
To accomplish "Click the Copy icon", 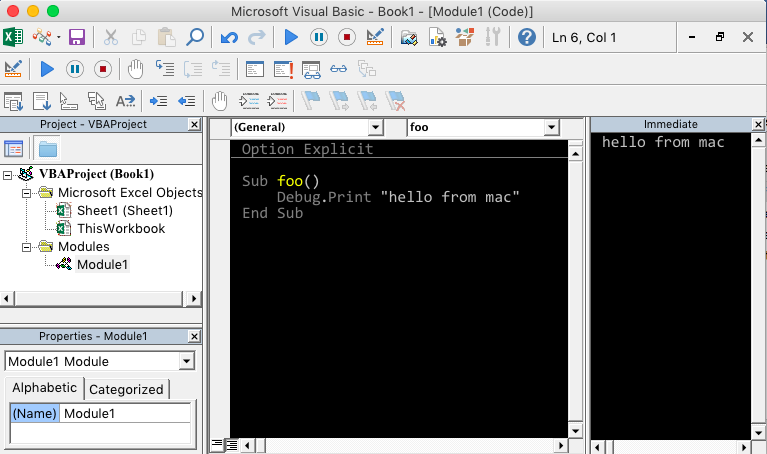I will point(139,37).
